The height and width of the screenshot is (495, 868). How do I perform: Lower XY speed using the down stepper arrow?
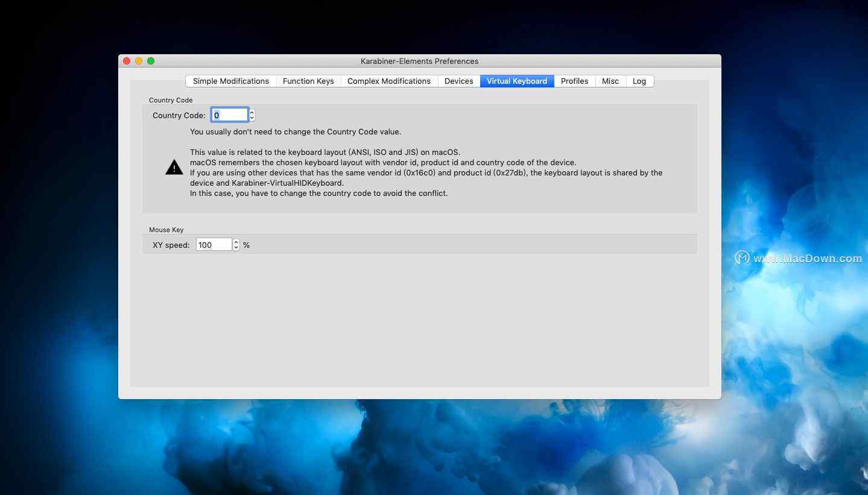236,247
